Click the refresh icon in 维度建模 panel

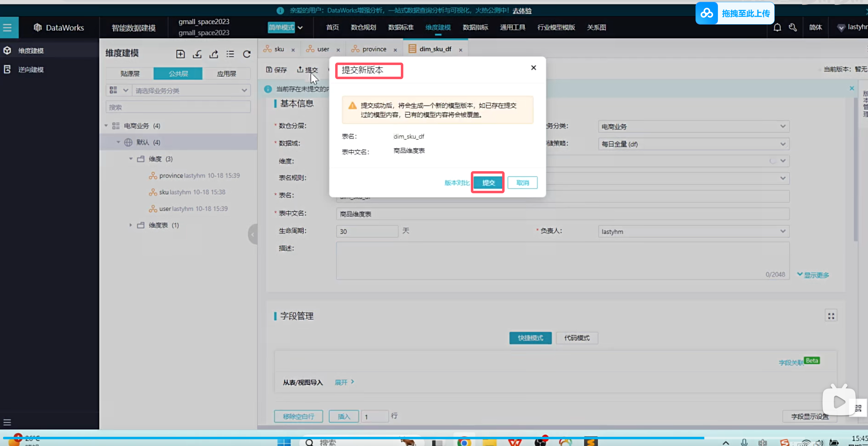pyautogui.click(x=247, y=54)
